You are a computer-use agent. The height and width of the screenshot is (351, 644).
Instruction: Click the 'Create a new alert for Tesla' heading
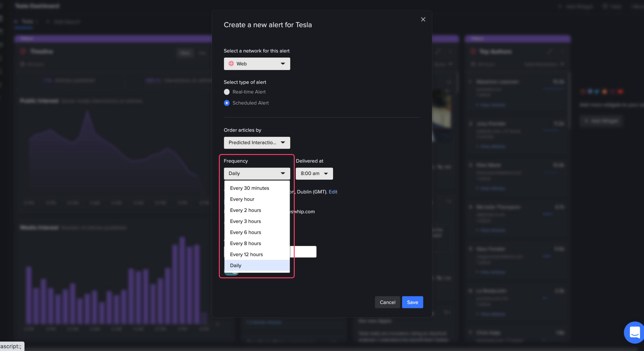pyautogui.click(x=267, y=25)
